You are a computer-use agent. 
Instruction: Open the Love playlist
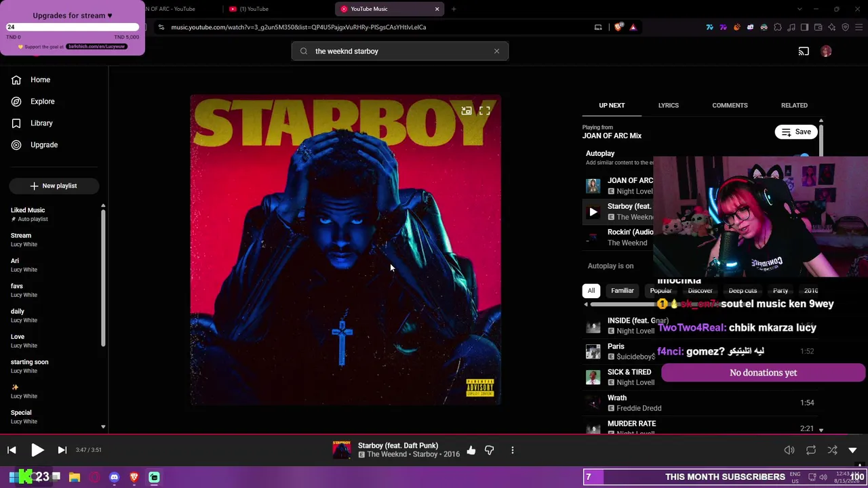[x=24, y=341]
